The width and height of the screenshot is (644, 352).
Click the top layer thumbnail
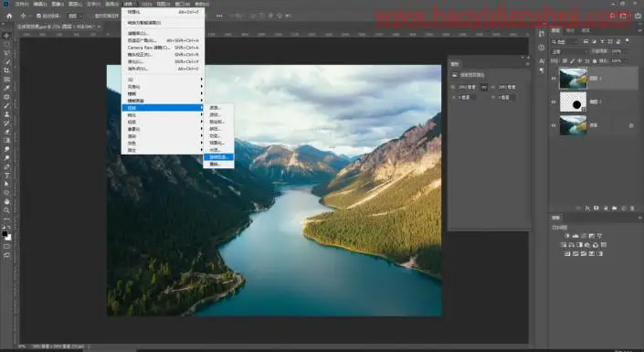click(573, 78)
